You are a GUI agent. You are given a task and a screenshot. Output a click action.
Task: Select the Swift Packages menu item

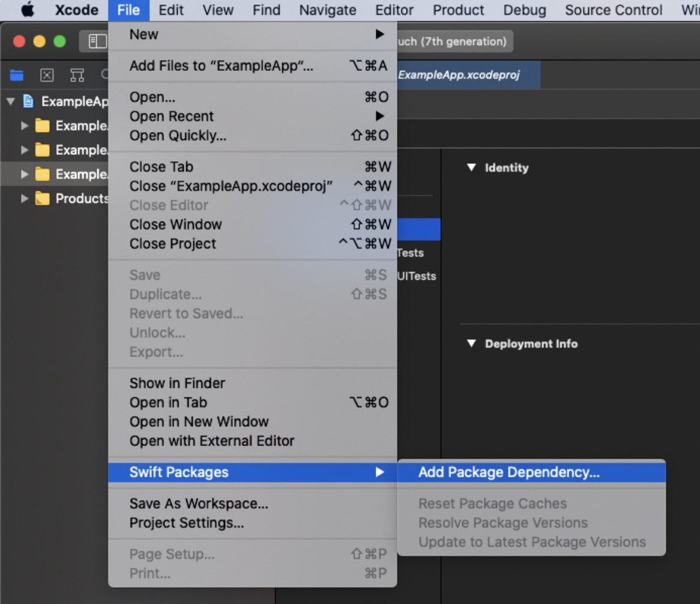[252, 472]
